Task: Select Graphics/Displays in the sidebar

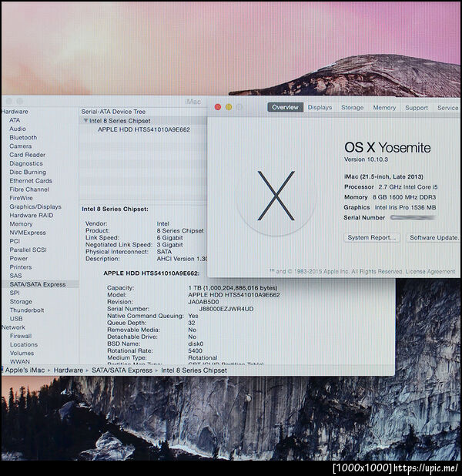Action: pyautogui.click(x=35, y=206)
